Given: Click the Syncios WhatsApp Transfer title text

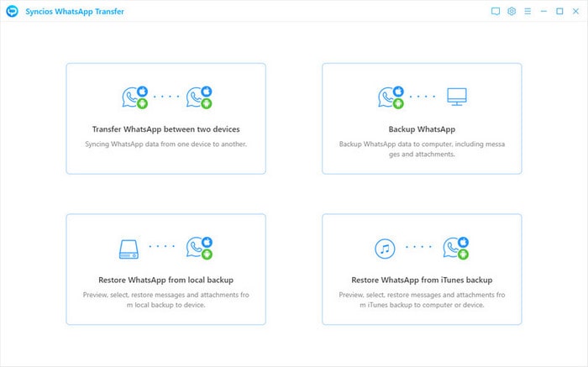Looking at the screenshot, I should pyautogui.click(x=75, y=12).
